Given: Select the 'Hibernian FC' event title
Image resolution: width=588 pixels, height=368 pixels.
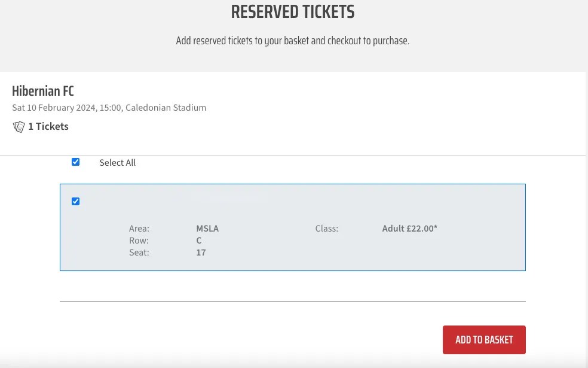Looking at the screenshot, I should [42, 91].
